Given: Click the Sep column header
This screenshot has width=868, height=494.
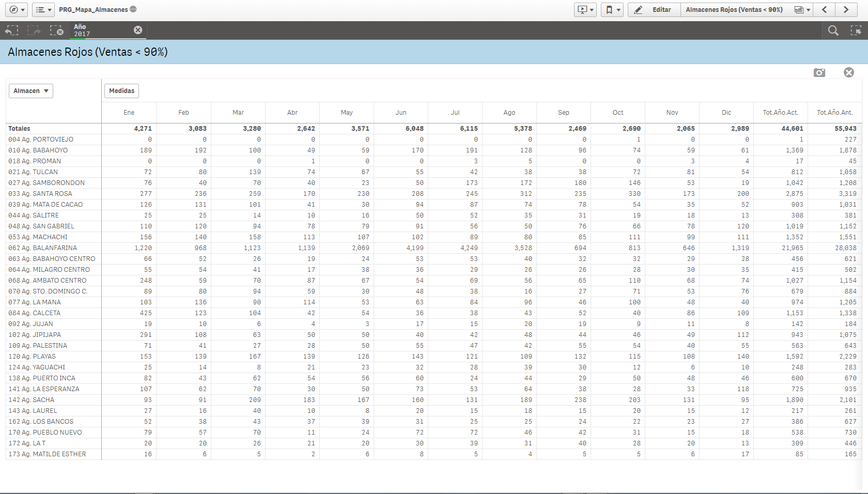Looking at the screenshot, I should [x=564, y=113].
